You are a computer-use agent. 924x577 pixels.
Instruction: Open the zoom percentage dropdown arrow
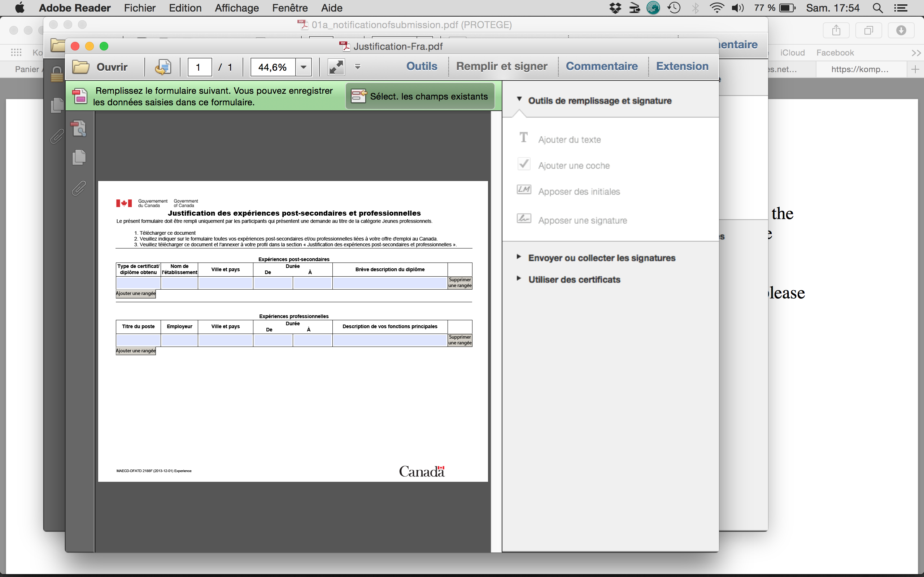[304, 67]
